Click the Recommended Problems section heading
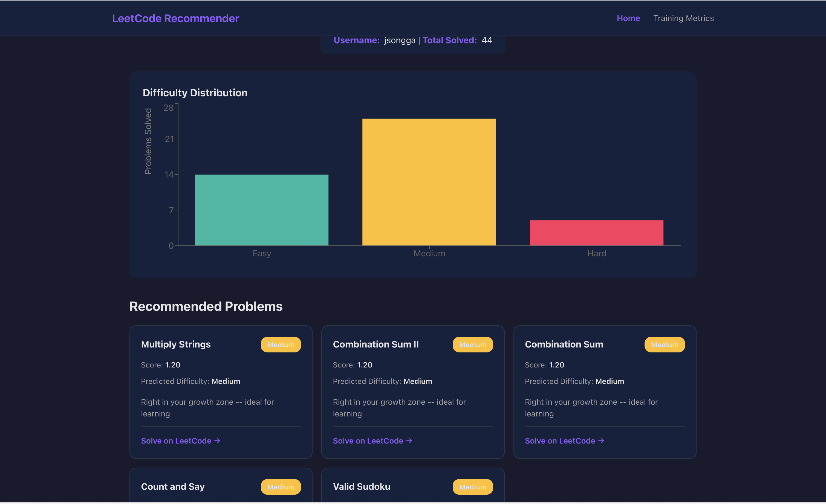The image size is (826, 504). [x=206, y=306]
